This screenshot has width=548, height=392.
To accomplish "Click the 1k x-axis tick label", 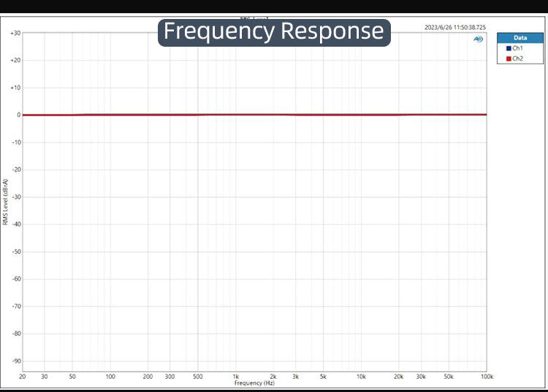I will [x=236, y=377].
